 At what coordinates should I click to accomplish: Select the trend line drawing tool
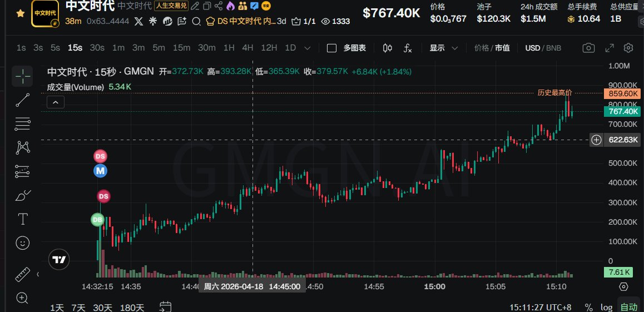point(23,100)
